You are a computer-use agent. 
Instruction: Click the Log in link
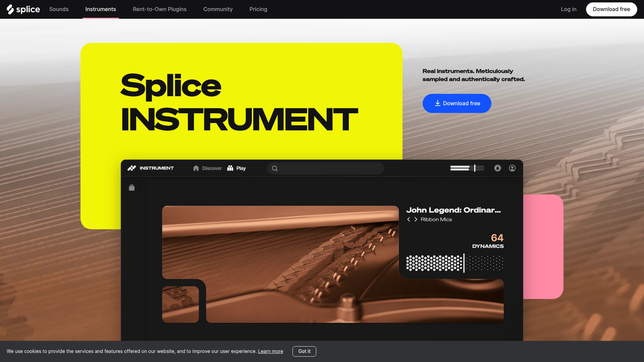pyautogui.click(x=569, y=9)
